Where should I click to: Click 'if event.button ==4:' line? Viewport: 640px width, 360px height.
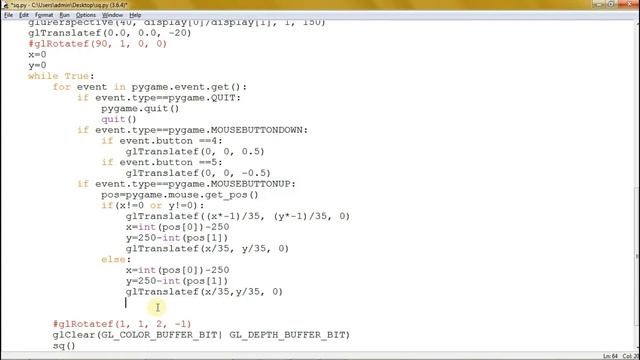click(162, 141)
